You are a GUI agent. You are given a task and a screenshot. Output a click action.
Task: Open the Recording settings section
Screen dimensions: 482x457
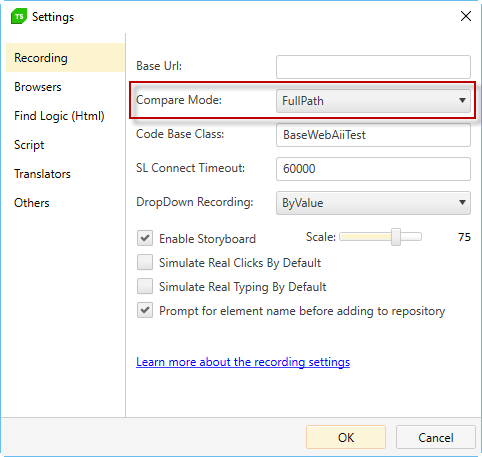pos(65,58)
